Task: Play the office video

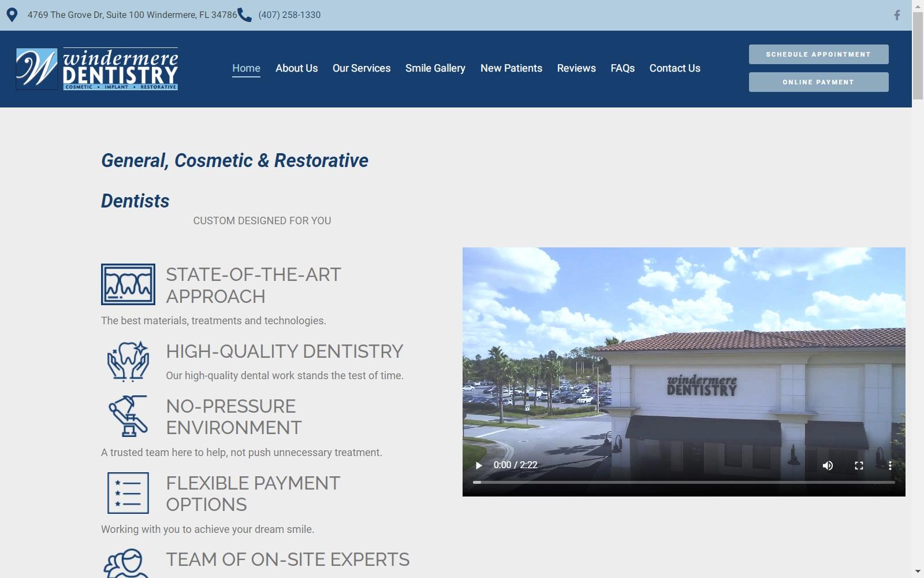Action: click(x=478, y=465)
